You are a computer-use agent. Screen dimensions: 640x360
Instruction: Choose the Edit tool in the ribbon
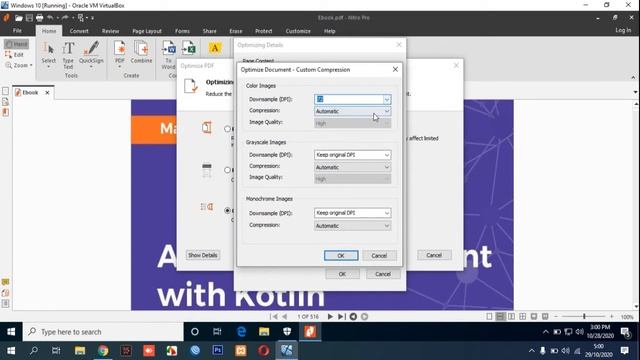(14, 55)
